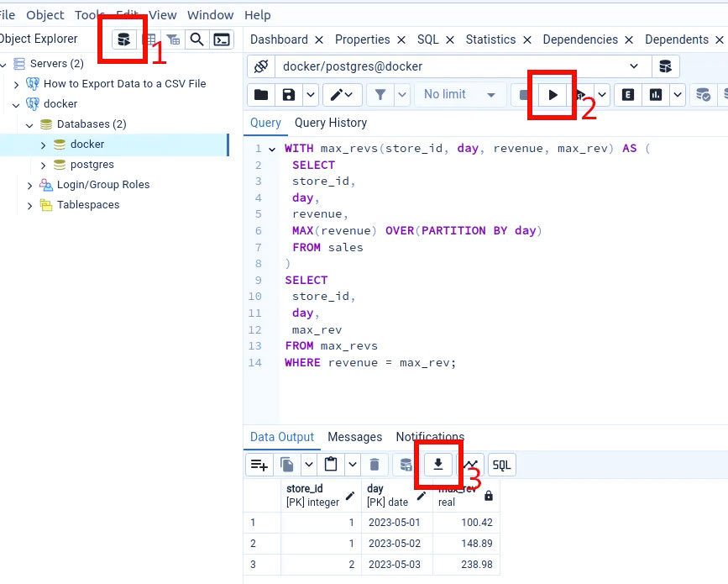Screen dimensions: 728x584
Task: Open the query macros pencil icon
Action: click(336, 95)
